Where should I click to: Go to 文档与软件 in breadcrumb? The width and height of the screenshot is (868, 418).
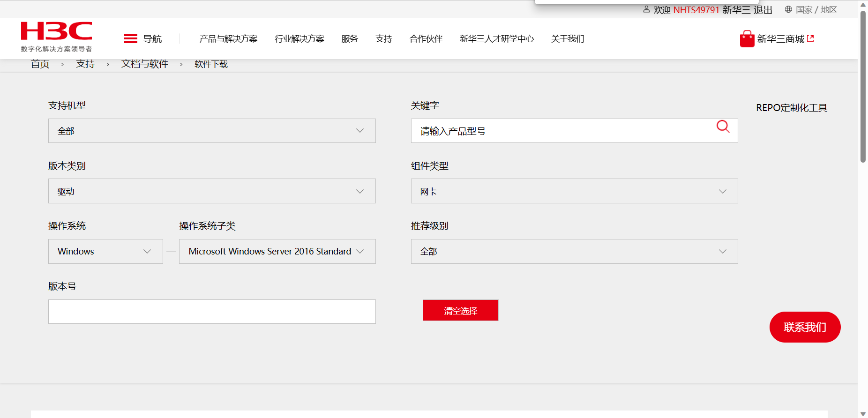click(x=145, y=64)
